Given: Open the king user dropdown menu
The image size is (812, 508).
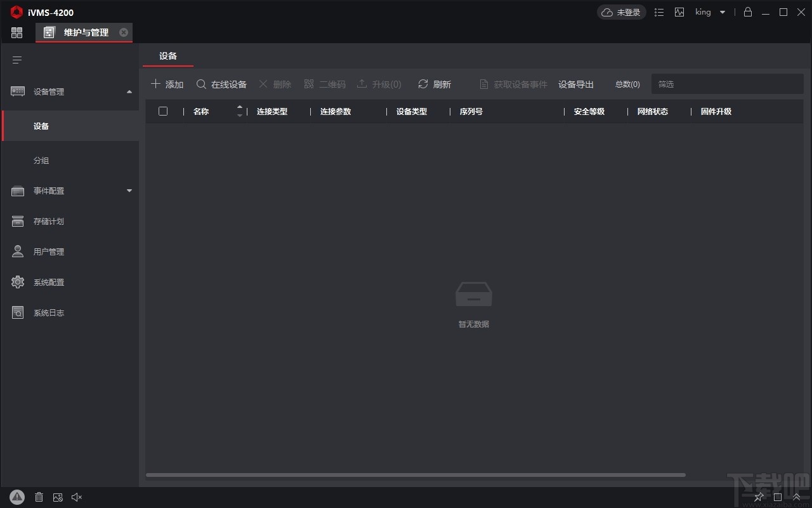Looking at the screenshot, I should tap(710, 12).
